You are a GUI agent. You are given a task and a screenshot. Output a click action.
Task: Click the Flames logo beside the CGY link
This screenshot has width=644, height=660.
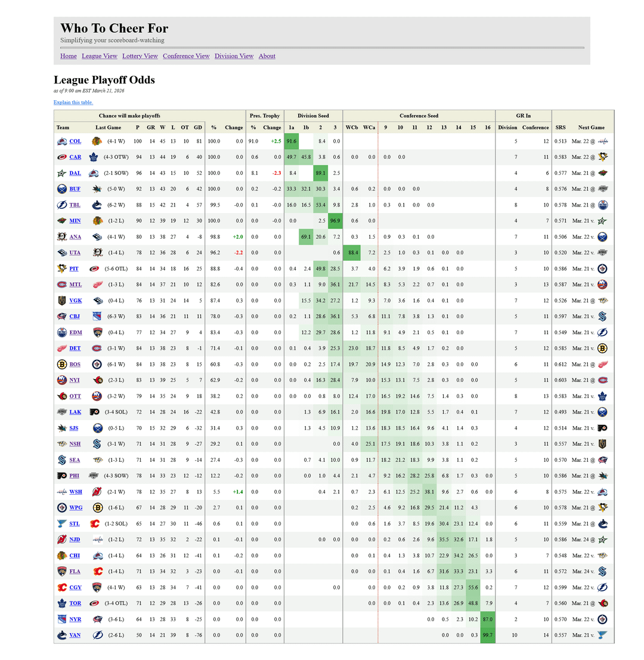coord(61,587)
